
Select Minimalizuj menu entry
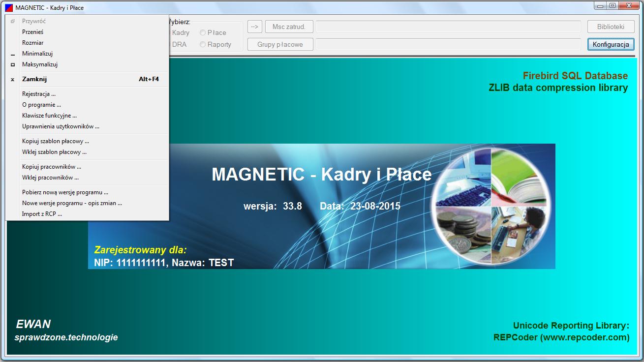click(87, 54)
